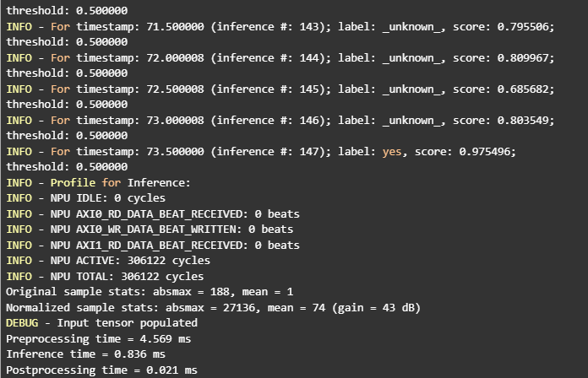Click the AXI1_RD_DATA_BEAT_RECEIVED log entry
The width and height of the screenshot is (588, 378).
(x=153, y=245)
